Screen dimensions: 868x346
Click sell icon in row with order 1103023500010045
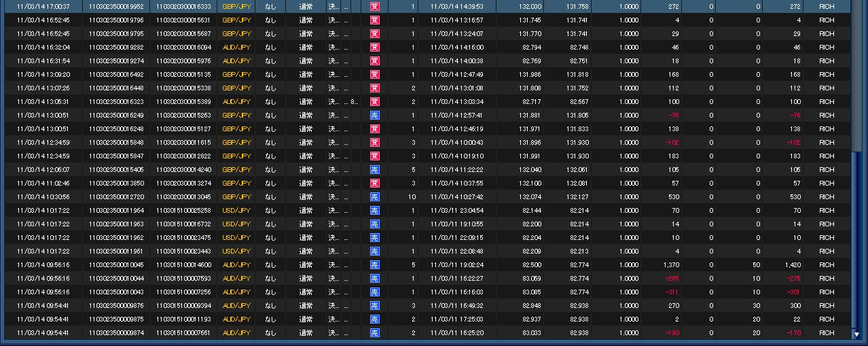[374, 265]
